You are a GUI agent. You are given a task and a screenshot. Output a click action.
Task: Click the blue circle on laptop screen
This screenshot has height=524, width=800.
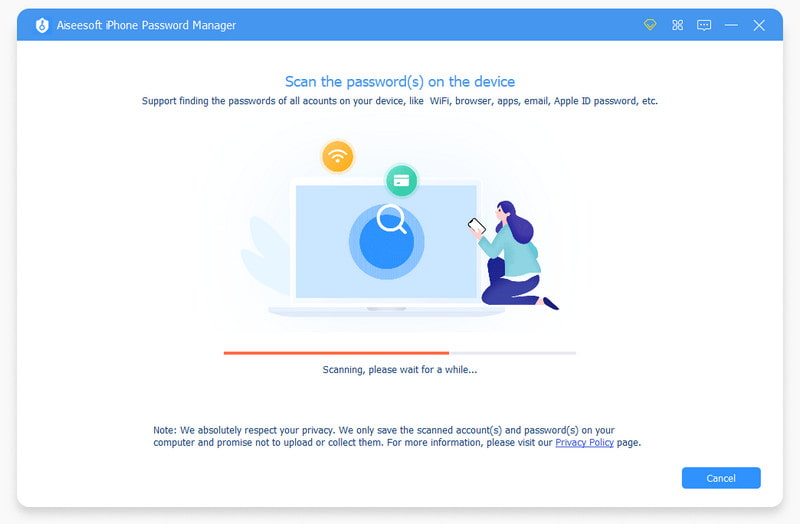pyautogui.click(x=386, y=242)
